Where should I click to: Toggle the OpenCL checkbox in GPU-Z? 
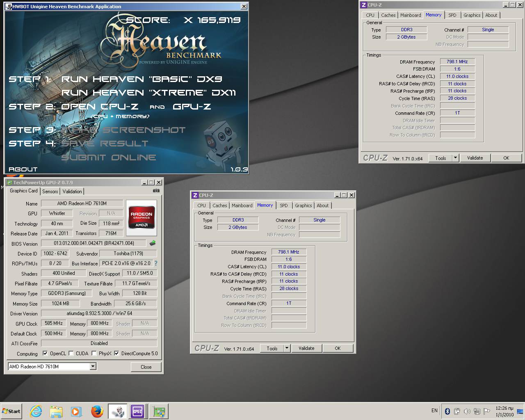45,353
